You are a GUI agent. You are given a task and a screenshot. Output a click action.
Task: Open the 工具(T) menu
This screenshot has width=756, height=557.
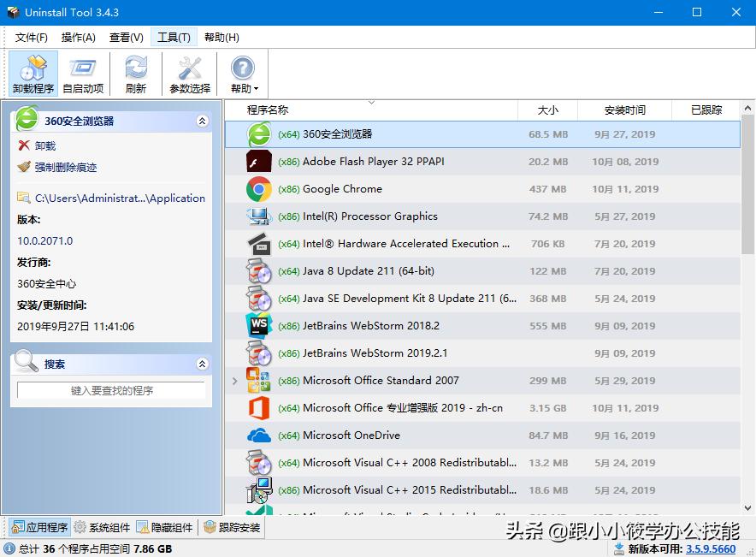173,37
